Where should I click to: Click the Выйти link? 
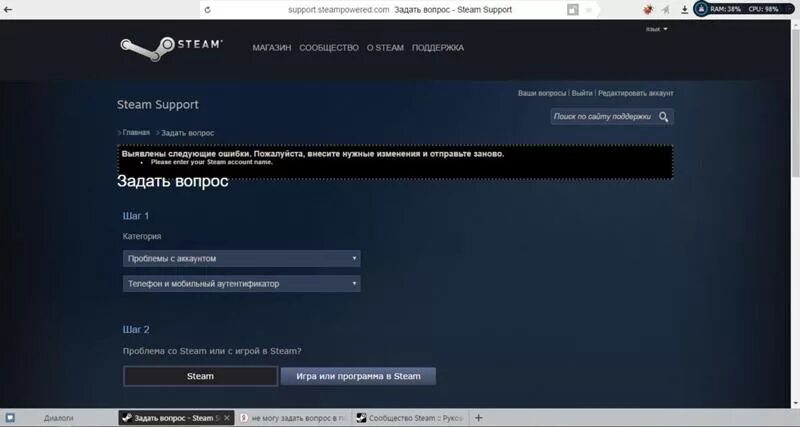pyautogui.click(x=582, y=93)
